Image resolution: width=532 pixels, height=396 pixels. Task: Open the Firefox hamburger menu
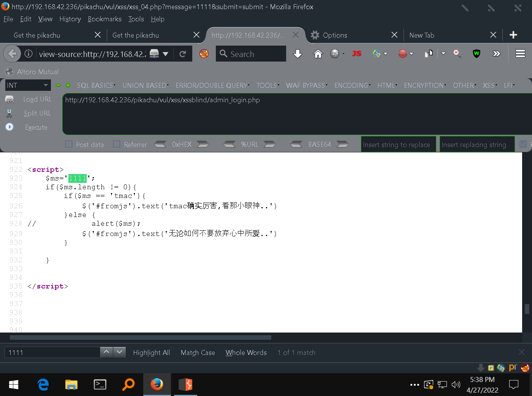coord(520,54)
